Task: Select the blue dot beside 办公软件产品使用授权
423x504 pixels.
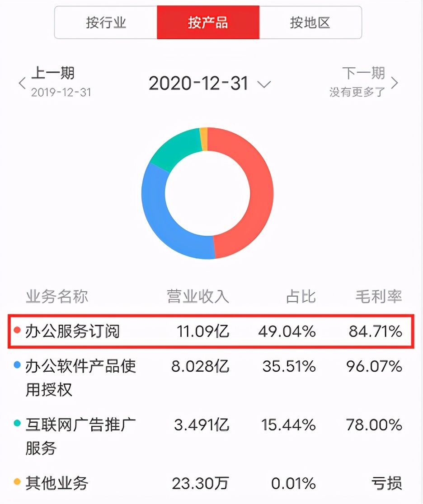Action: tap(17, 365)
